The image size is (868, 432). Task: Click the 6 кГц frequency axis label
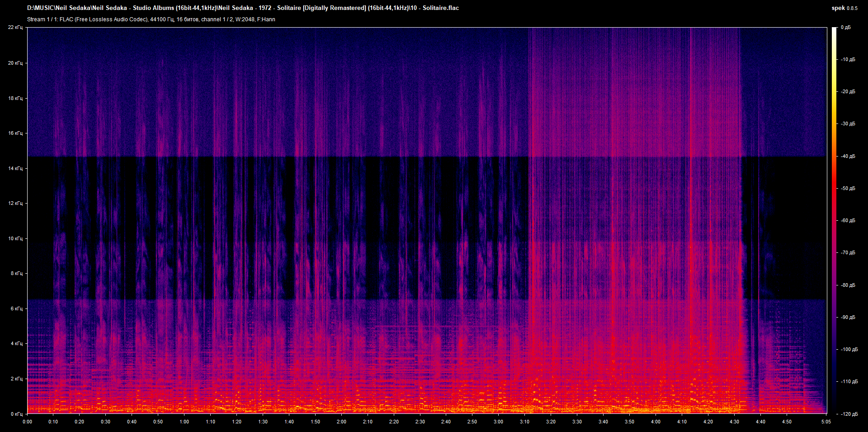[x=17, y=309]
